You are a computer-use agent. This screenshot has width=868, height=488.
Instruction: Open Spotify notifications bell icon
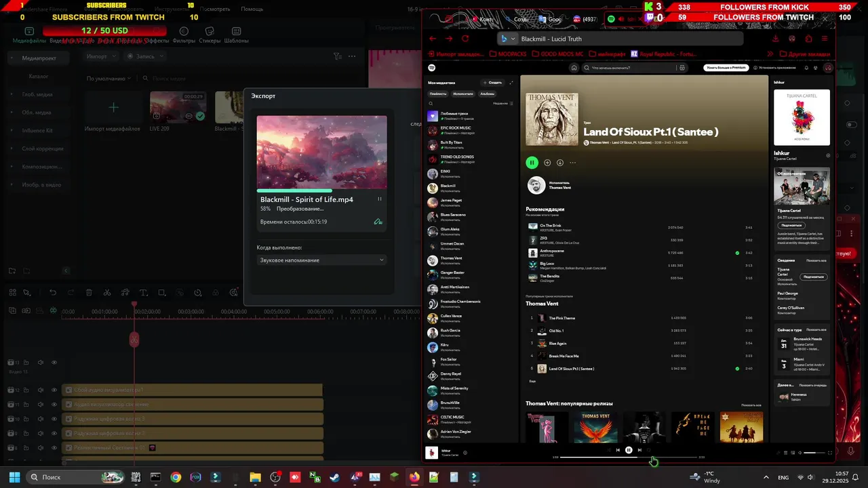(806, 68)
